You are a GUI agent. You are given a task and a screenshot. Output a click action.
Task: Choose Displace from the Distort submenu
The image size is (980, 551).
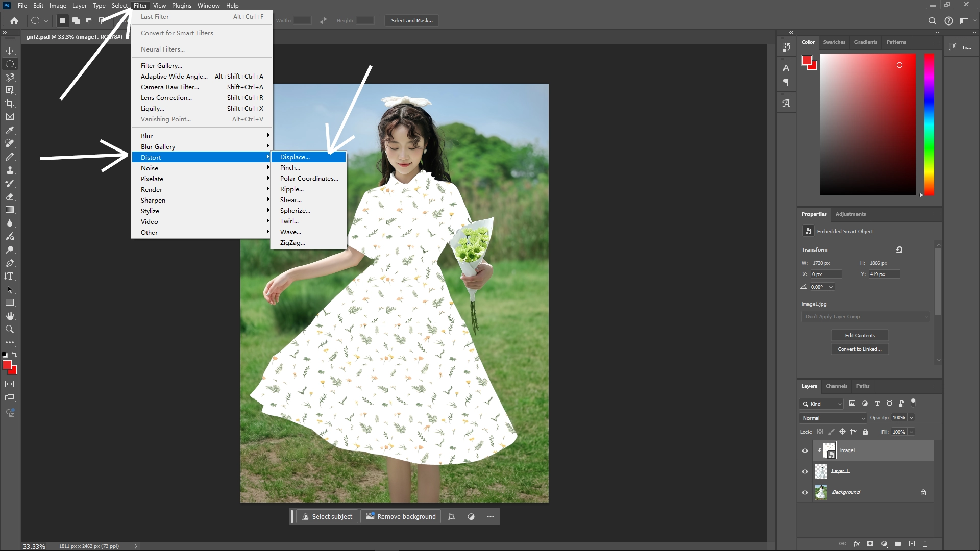tap(295, 157)
